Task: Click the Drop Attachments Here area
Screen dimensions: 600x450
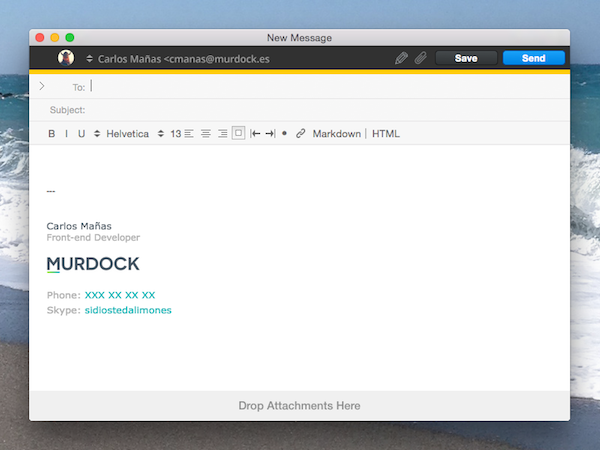Action: pyautogui.click(x=299, y=406)
